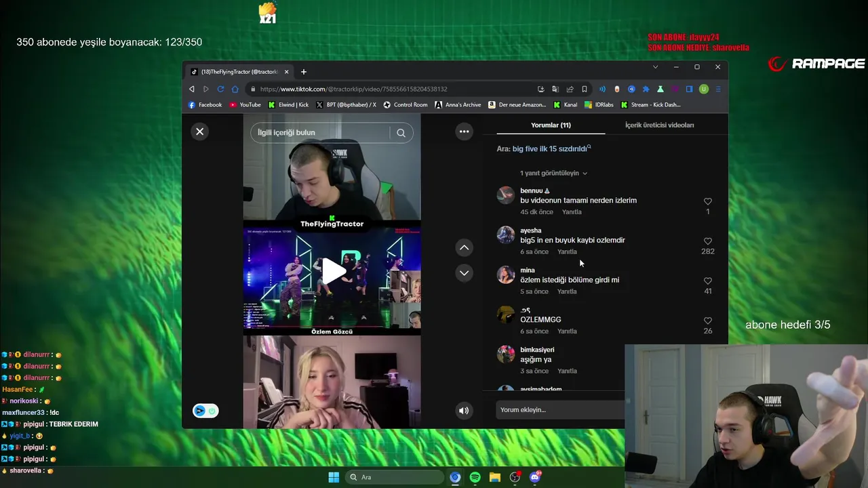Screen dimensions: 868x488
Task: Open the Windows Start menu
Action: [x=334, y=477]
